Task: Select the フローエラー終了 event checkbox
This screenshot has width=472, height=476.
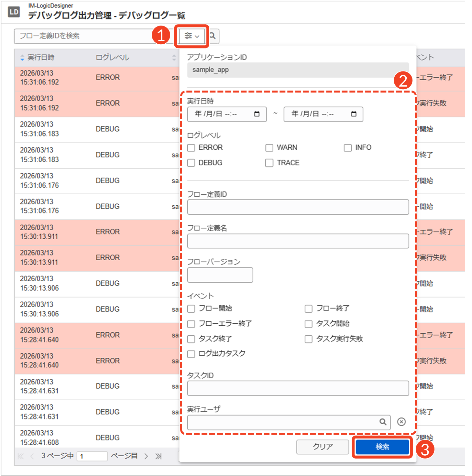Action: point(191,324)
